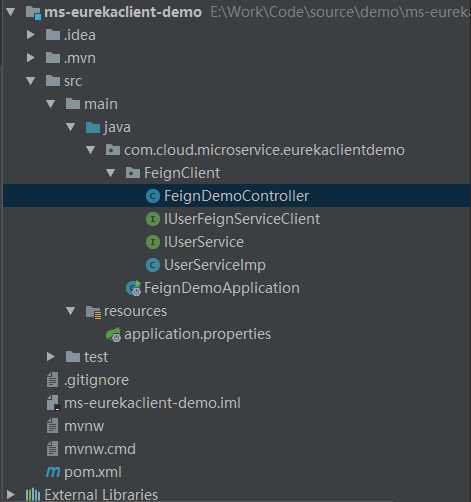
Task: Click the IUserFeignServiceClient interface icon
Action: [153, 219]
